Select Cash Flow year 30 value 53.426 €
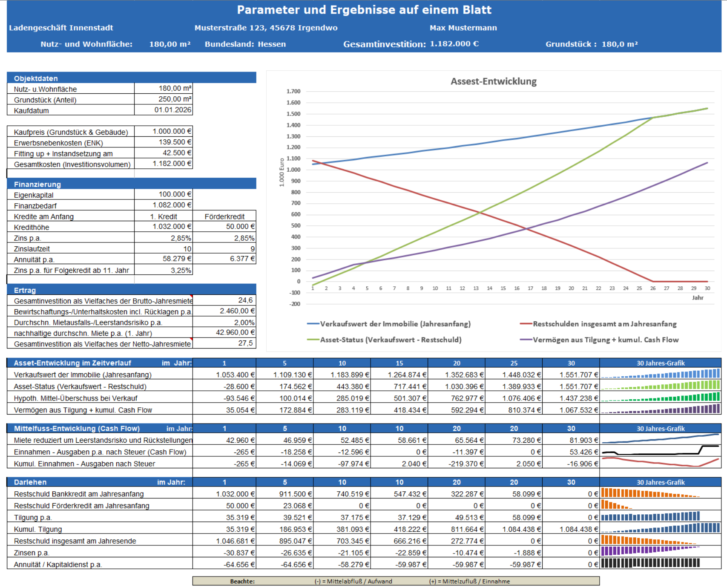 (571, 452)
